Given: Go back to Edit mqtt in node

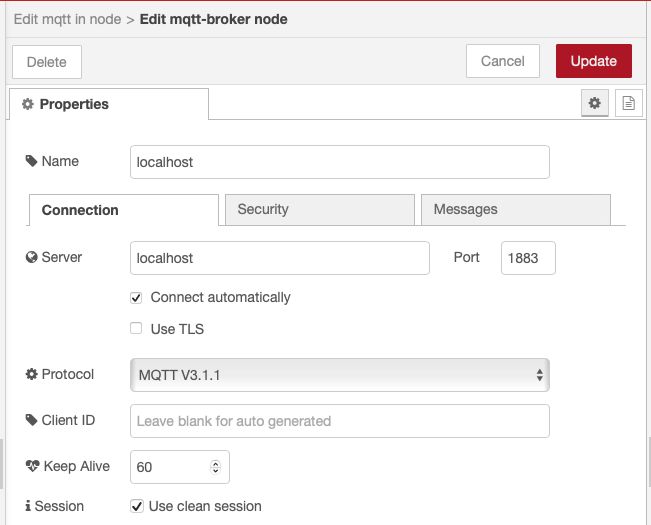Looking at the screenshot, I should pos(67,19).
